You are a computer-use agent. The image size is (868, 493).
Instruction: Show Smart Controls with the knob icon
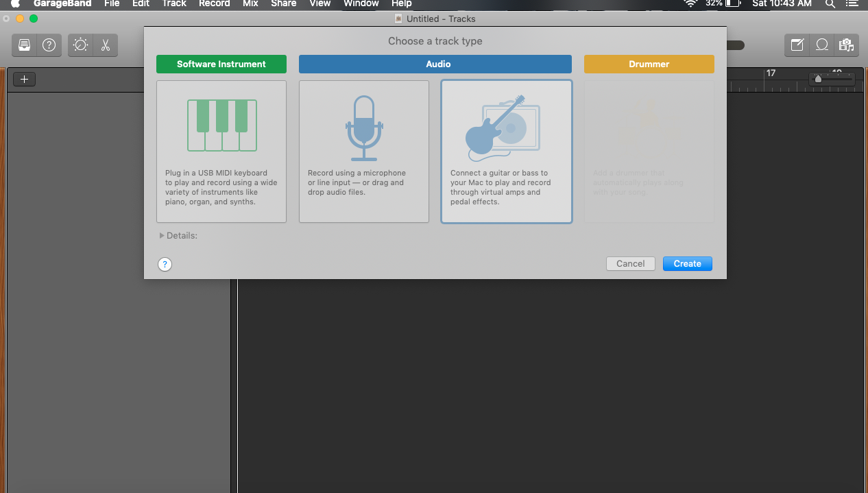[80, 45]
